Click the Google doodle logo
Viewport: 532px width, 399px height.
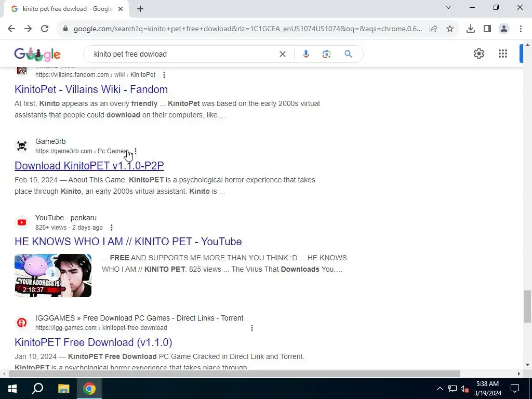[x=37, y=54]
